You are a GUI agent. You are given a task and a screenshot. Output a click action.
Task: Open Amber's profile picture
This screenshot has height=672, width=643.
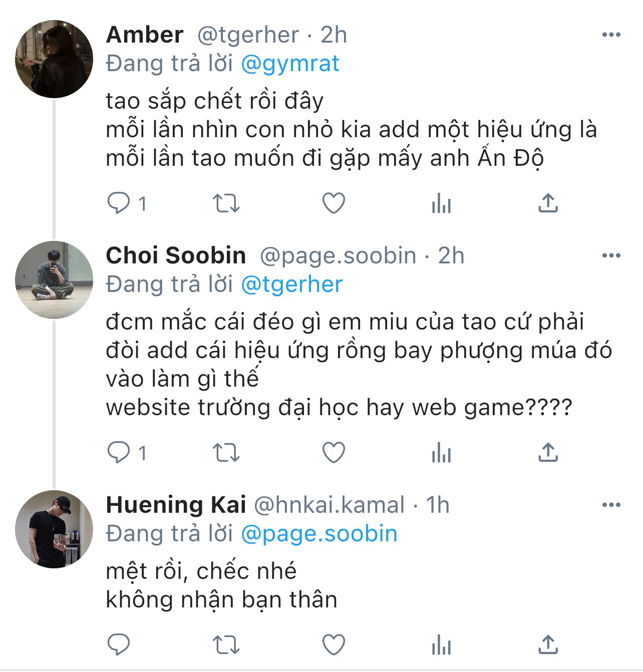(54, 59)
